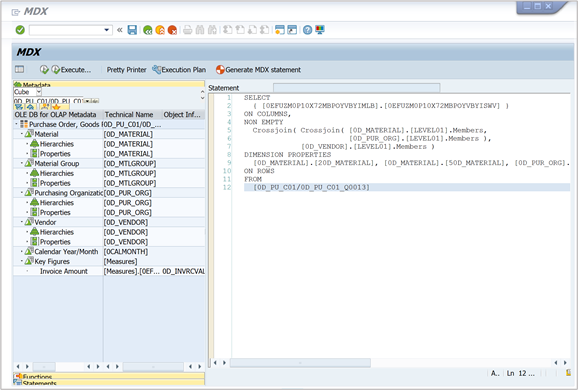The image size is (578, 390).
Task: Click the editor horizontal scrollbar thumb
Action: click(300, 363)
